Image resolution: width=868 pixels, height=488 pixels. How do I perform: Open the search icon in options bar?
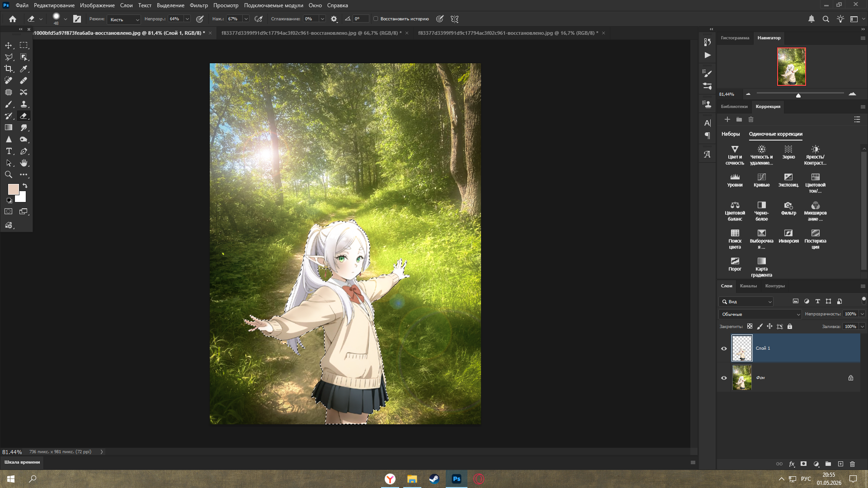pos(826,19)
